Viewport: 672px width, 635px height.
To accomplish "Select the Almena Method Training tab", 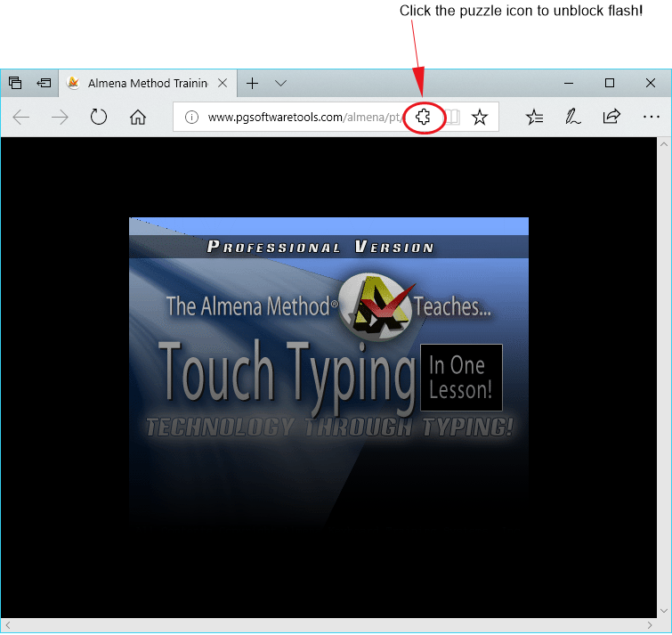I will pyautogui.click(x=148, y=83).
